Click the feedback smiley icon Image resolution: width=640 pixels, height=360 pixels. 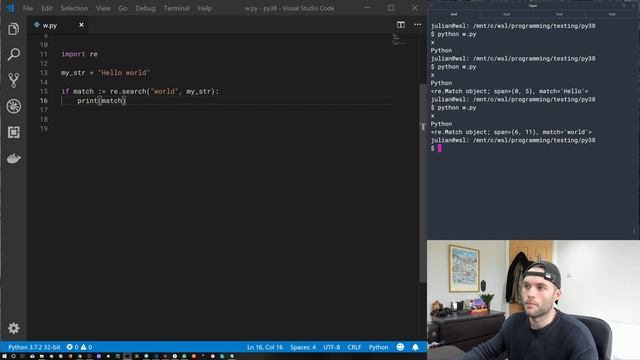pos(400,347)
